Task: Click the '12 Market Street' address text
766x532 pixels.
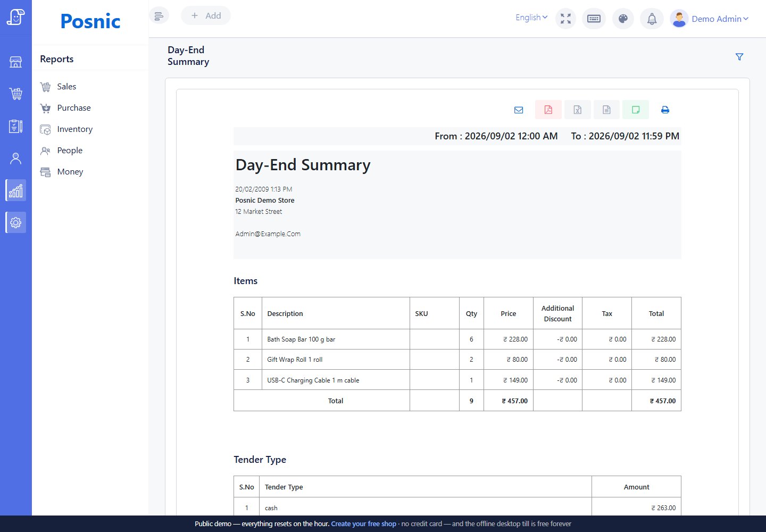Action: (x=259, y=211)
